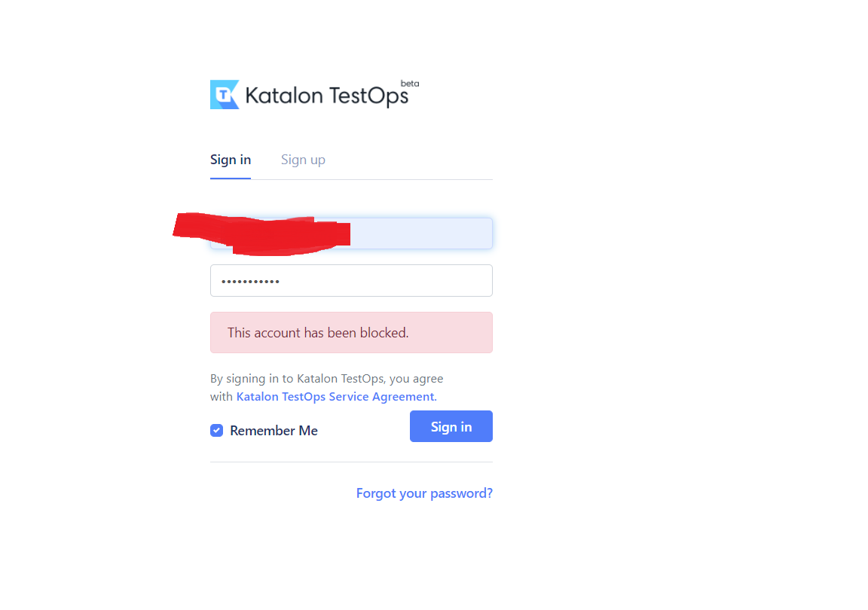The width and height of the screenshot is (868, 610).
Task: Click the empty right side of email field
Action: point(421,233)
